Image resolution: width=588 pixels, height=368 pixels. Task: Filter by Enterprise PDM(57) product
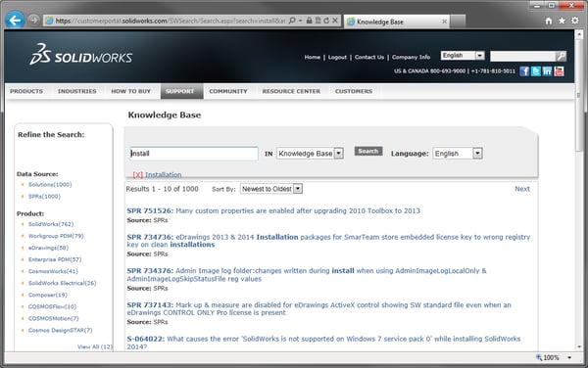pyautogui.click(x=55, y=259)
